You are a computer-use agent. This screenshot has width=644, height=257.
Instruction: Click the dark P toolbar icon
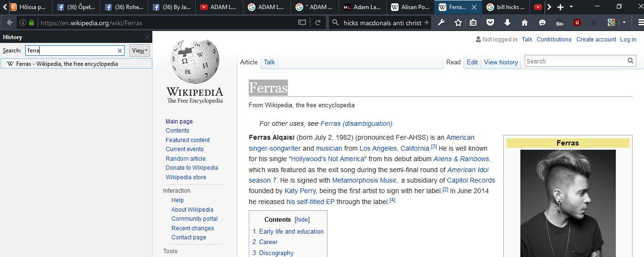[x=594, y=22]
